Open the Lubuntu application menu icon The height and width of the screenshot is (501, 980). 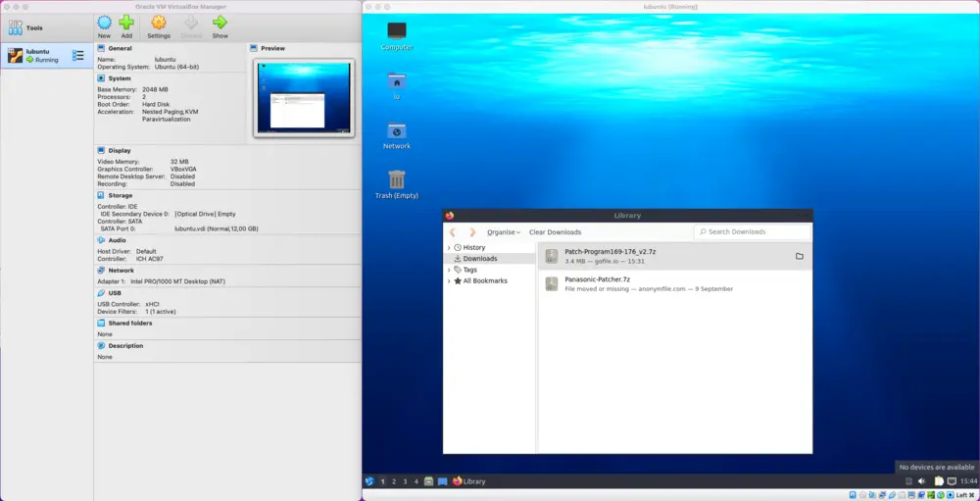tap(369, 481)
